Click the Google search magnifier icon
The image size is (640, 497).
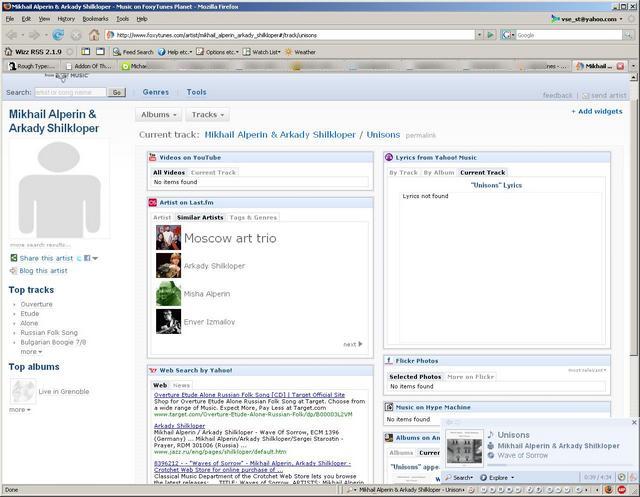click(628, 35)
